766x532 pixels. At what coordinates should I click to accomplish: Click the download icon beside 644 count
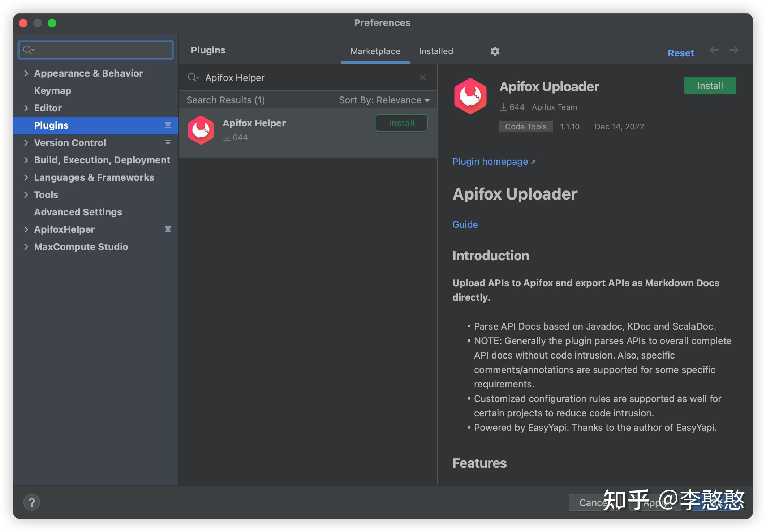tap(503, 107)
